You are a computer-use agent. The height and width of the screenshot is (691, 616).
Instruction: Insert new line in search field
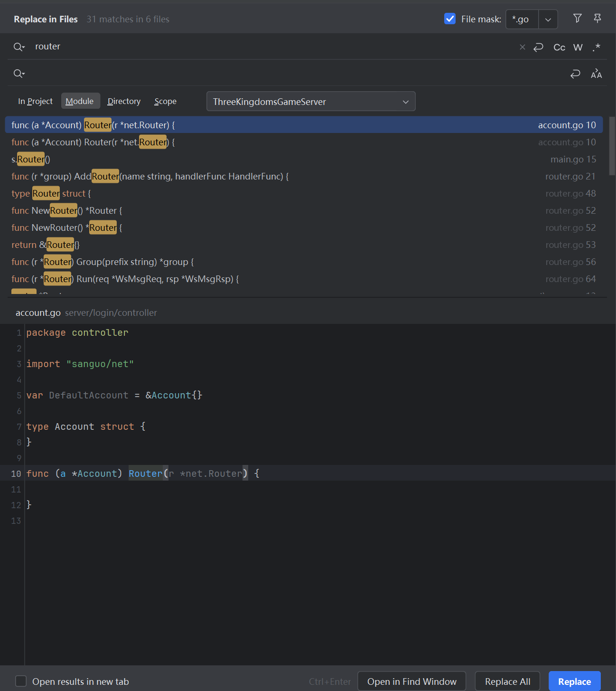coord(538,47)
